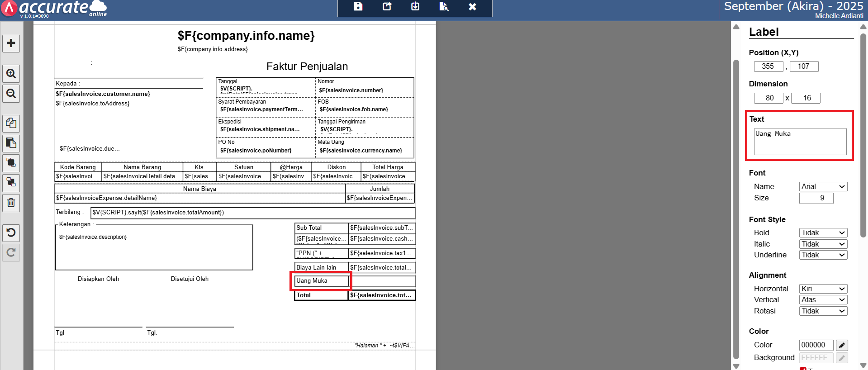
Task: Paste element using clipboard icon
Action: point(11,143)
